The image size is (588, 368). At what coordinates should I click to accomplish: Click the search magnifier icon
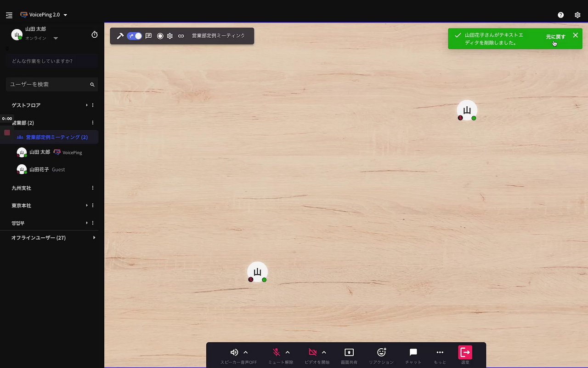tap(92, 85)
